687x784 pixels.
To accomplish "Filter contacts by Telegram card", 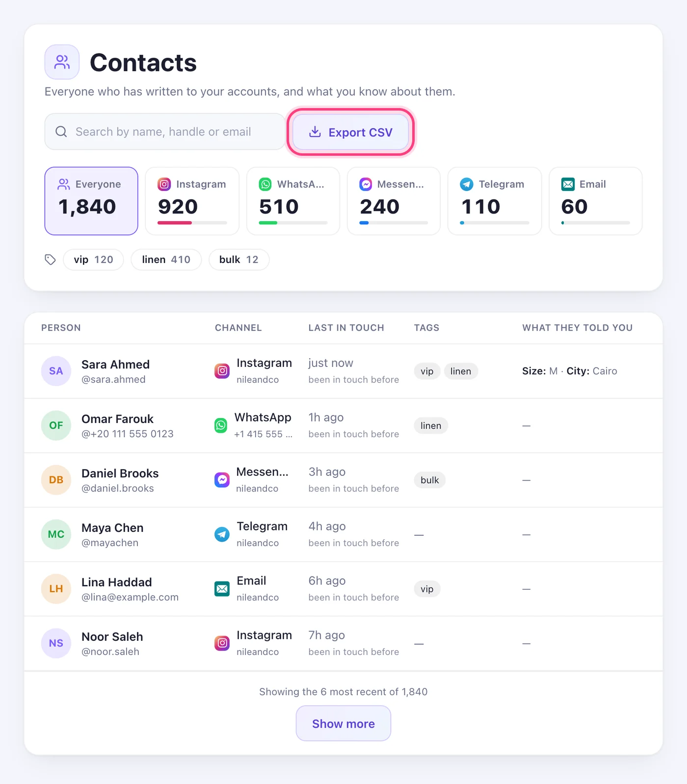I will 495,201.
